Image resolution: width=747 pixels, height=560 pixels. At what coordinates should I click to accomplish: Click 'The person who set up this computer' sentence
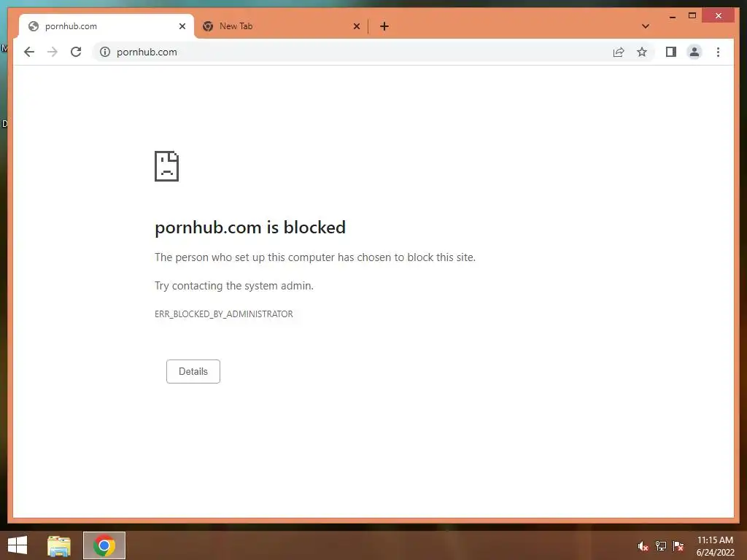[315, 257]
